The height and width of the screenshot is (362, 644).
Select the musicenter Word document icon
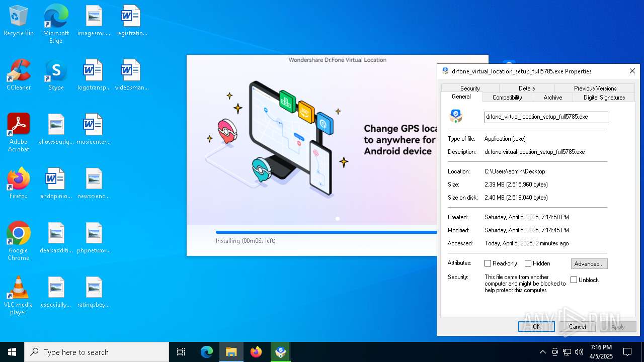(x=94, y=129)
